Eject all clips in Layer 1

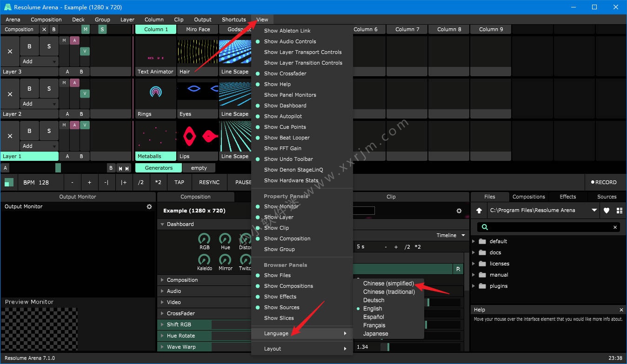pyautogui.click(x=10, y=136)
